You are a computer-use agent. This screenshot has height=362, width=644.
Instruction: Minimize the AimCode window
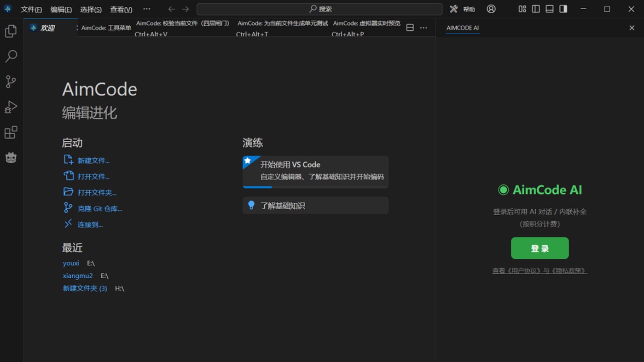(583, 9)
